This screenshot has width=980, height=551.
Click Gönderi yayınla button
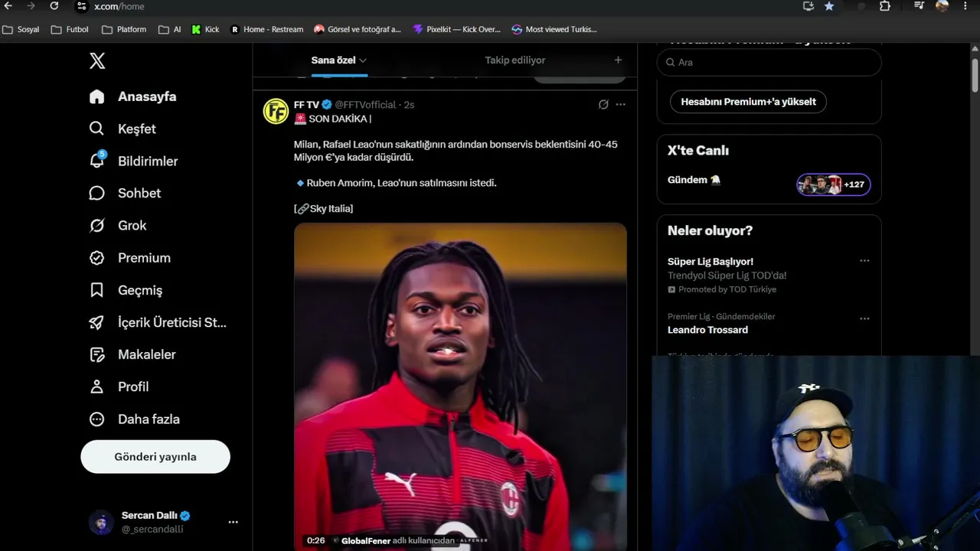pyautogui.click(x=155, y=457)
